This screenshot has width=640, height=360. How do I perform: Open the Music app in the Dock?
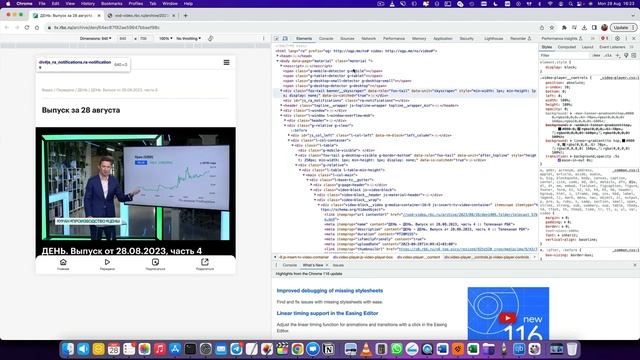tap(160, 349)
